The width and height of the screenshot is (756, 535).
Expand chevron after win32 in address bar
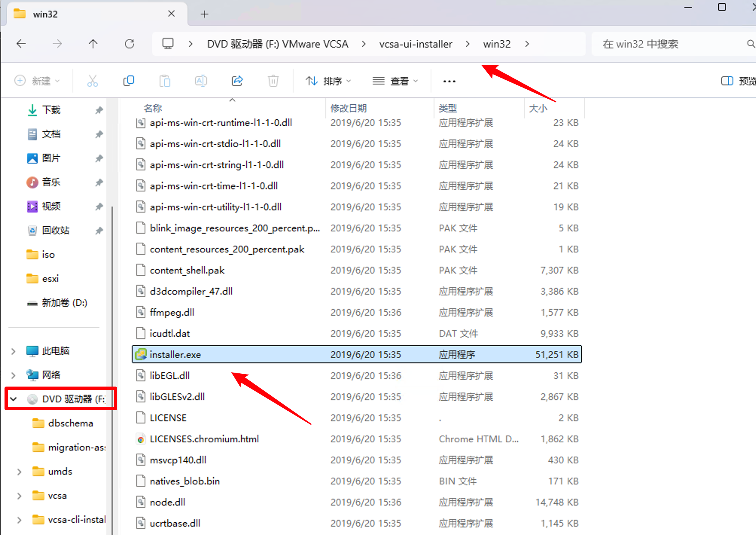point(527,44)
